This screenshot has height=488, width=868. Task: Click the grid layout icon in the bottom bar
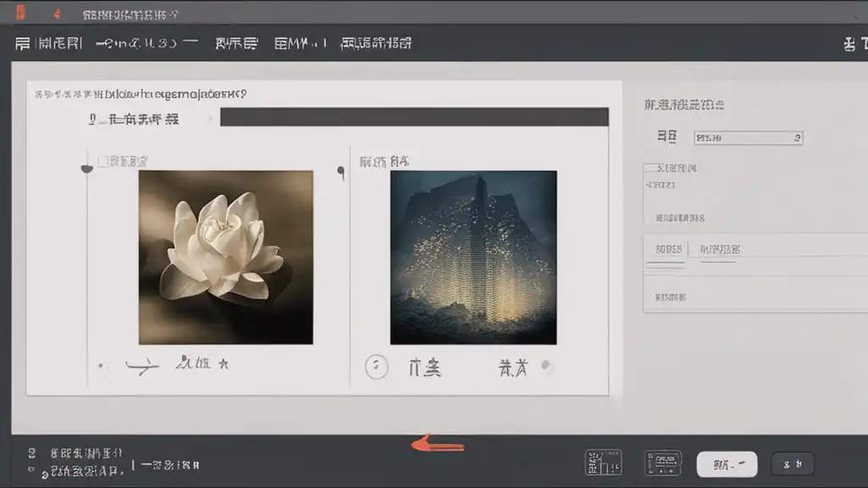(604, 463)
